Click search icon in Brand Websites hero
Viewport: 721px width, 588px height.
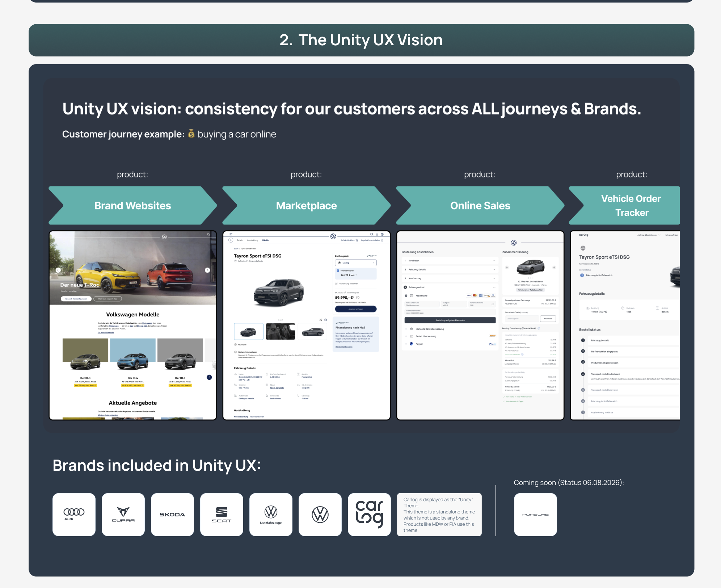(x=208, y=235)
